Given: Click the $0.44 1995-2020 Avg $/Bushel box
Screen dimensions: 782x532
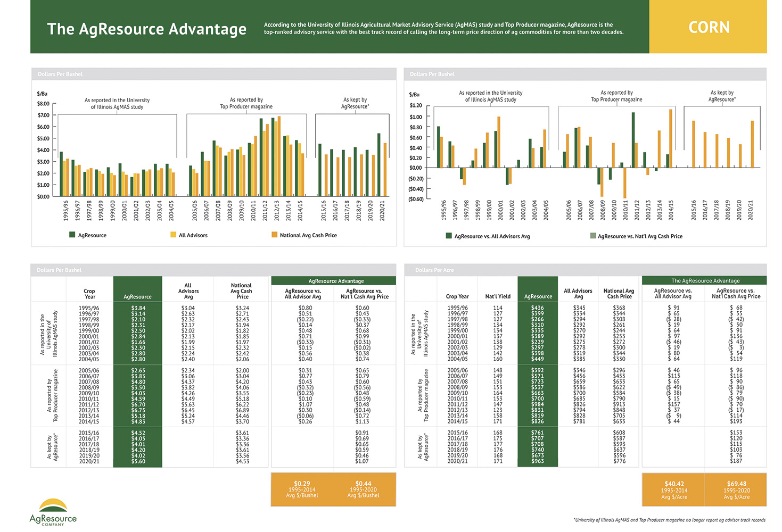Looking at the screenshot, I should click(364, 489).
